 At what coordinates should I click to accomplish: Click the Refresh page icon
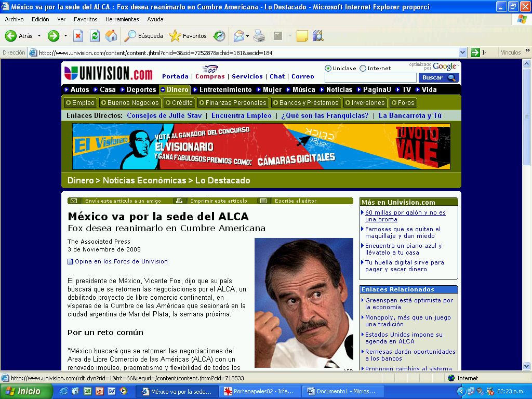point(95,36)
